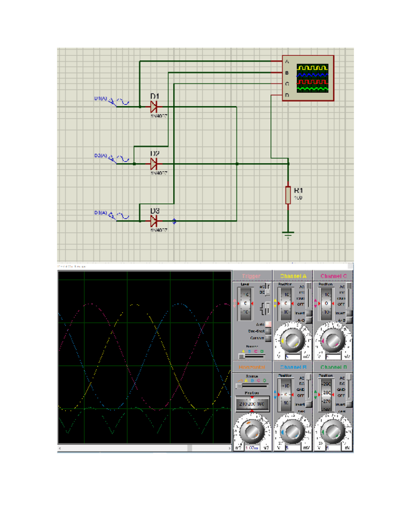Click the Horizontal timebase dial
The height and width of the screenshot is (532, 411).
[253, 431]
